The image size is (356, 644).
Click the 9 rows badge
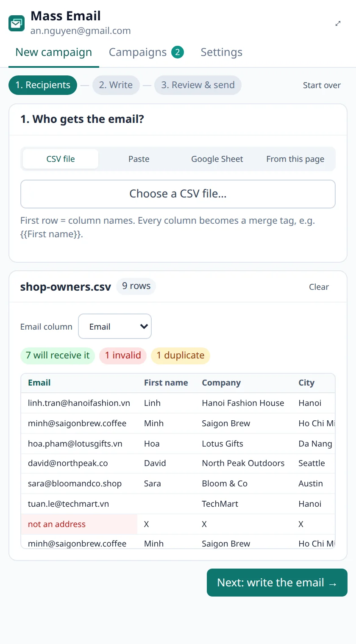coord(136,286)
